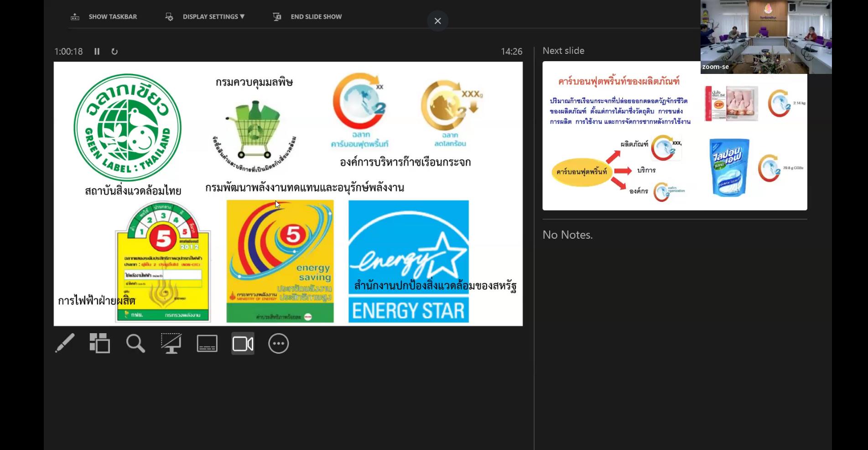The width and height of the screenshot is (868, 450).
Task: Click the clock showing 14:26
Action: tap(511, 52)
